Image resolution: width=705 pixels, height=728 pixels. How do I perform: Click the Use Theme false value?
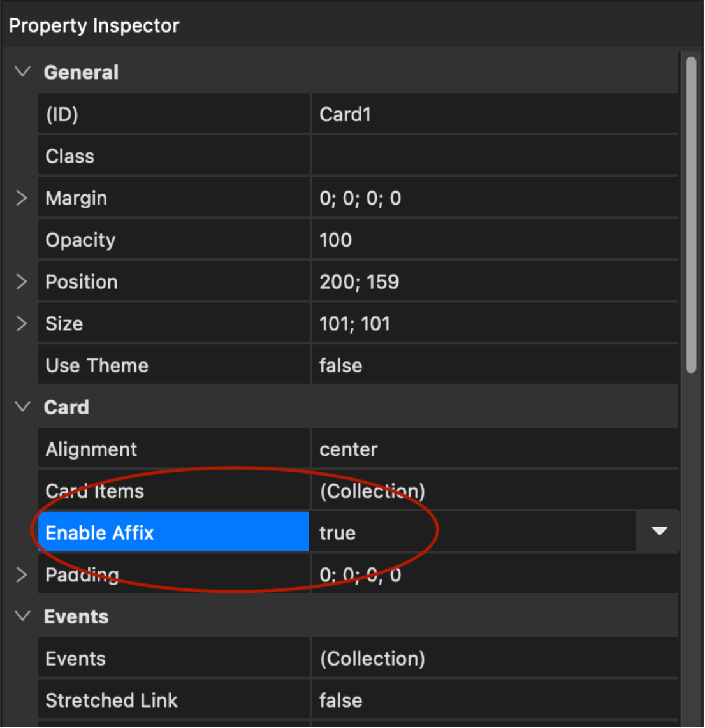(494, 366)
